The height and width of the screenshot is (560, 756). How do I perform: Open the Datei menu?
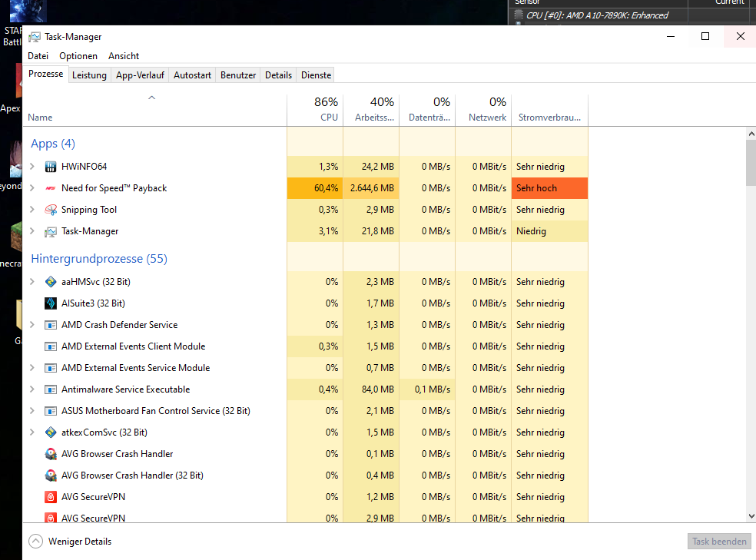(x=38, y=56)
